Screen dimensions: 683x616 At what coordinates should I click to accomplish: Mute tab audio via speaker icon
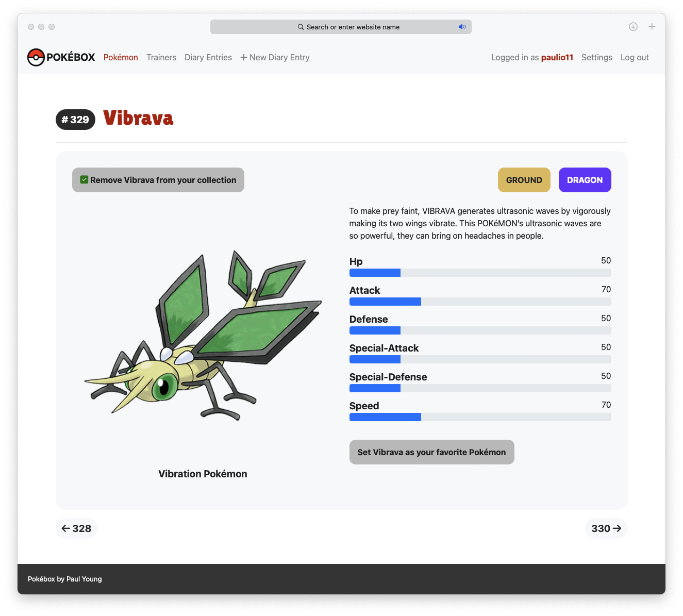click(x=462, y=27)
